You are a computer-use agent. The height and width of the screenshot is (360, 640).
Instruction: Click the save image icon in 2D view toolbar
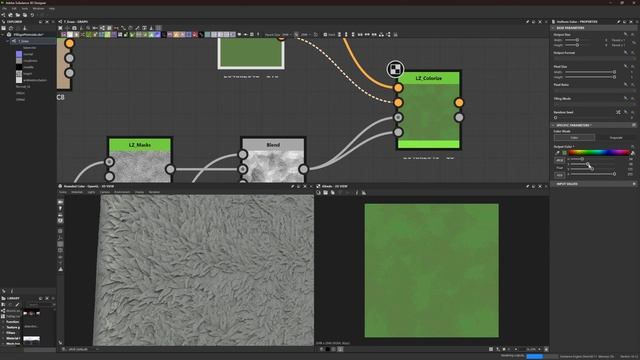326,193
